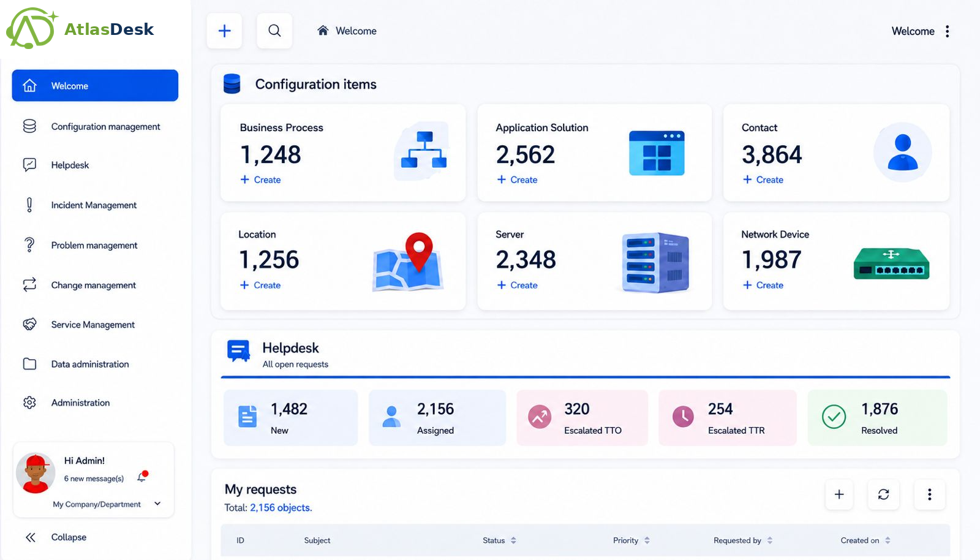Screen dimensions: 980x560
Task: Click the Configuration items database icon
Action: coord(232,84)
